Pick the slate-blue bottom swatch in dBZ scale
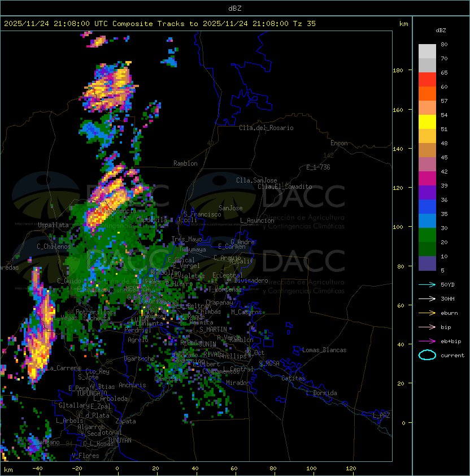 [427, 263]
